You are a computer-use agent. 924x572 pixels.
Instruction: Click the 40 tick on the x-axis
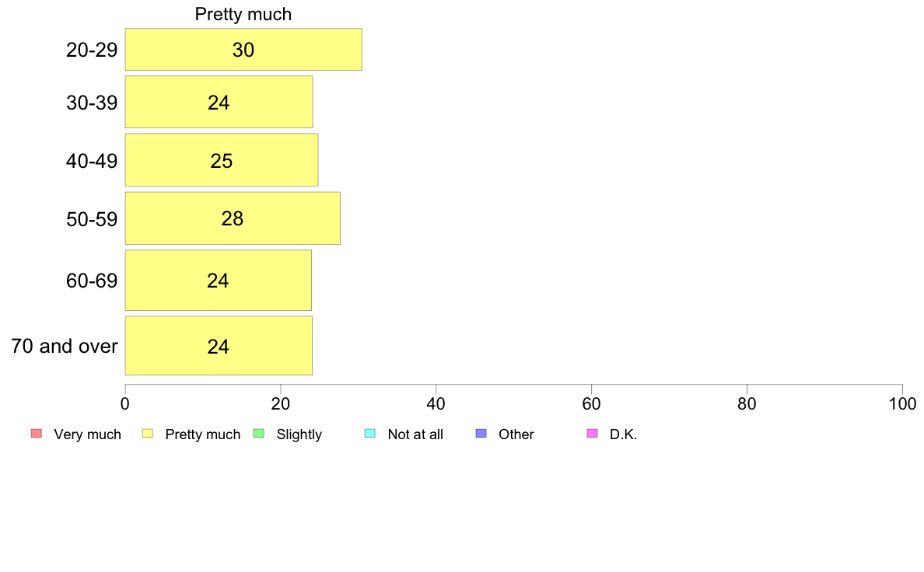[x=436, y=403]
